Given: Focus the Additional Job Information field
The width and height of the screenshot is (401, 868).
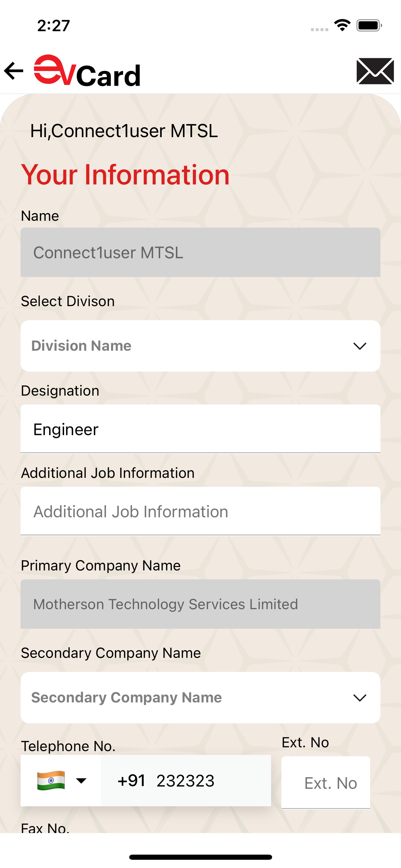Looking at the screenshot, I should [x=200, y=511].
